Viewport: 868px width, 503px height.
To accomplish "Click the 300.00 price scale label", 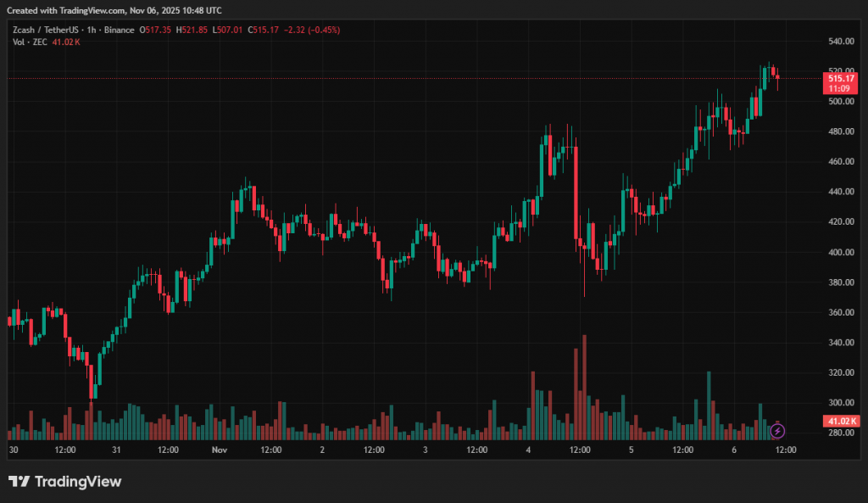I will point(840,403).
